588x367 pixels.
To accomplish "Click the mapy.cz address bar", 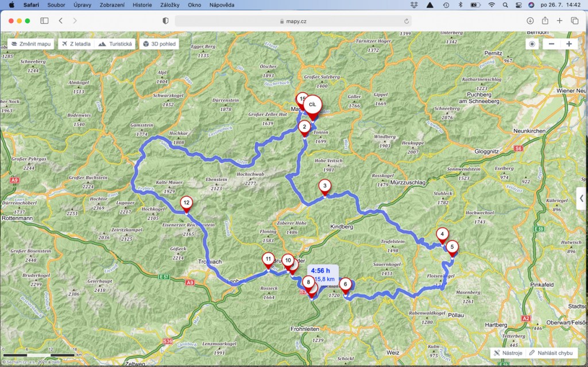I will pos(293,21).
